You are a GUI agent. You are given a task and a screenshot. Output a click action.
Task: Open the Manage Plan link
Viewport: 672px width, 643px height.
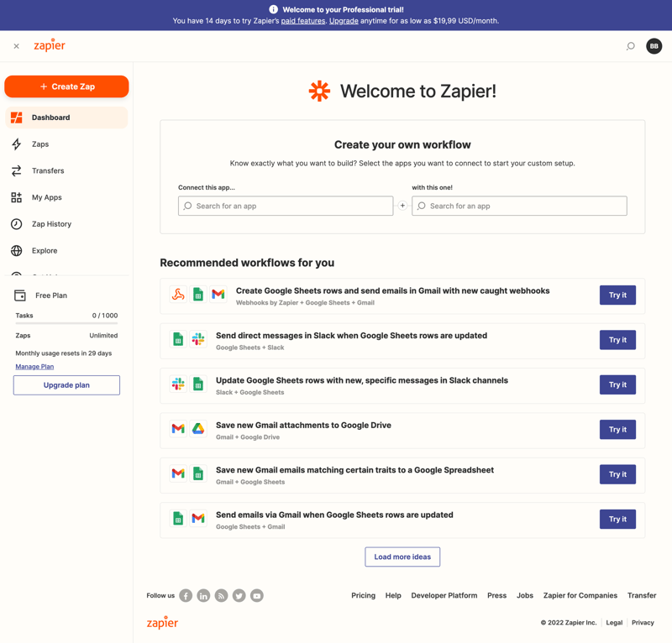[34, 366]
